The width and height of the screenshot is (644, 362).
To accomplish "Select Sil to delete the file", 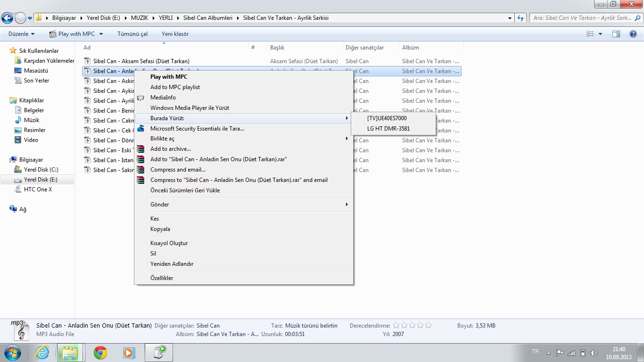I will pos(153,254).
